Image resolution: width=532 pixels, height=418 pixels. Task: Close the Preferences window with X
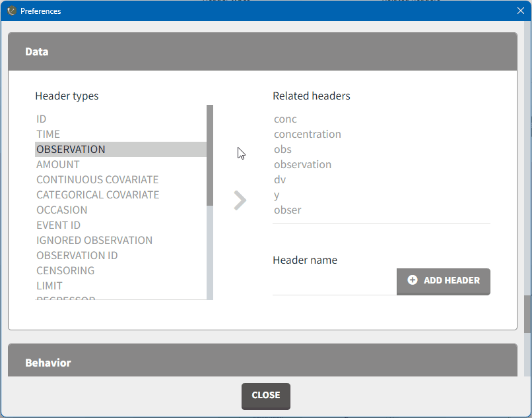point(520,11)
